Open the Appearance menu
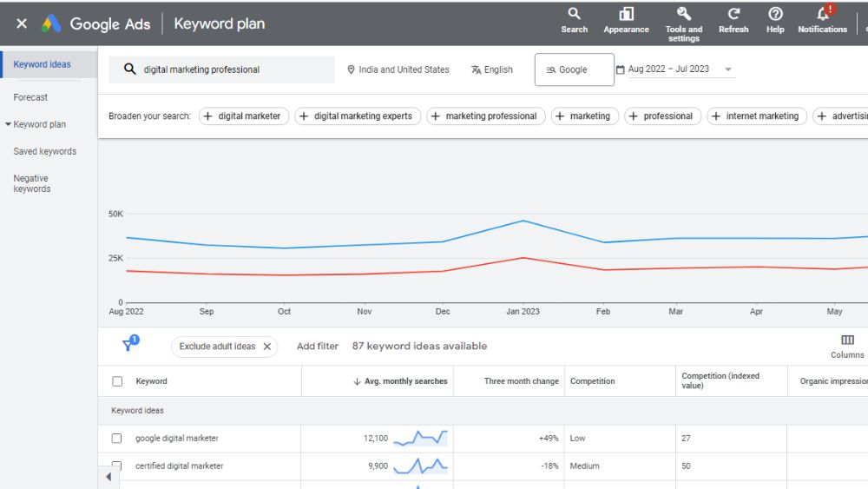Image resolution: width=868 pixels, height=489 pixels. coord(626,21)
